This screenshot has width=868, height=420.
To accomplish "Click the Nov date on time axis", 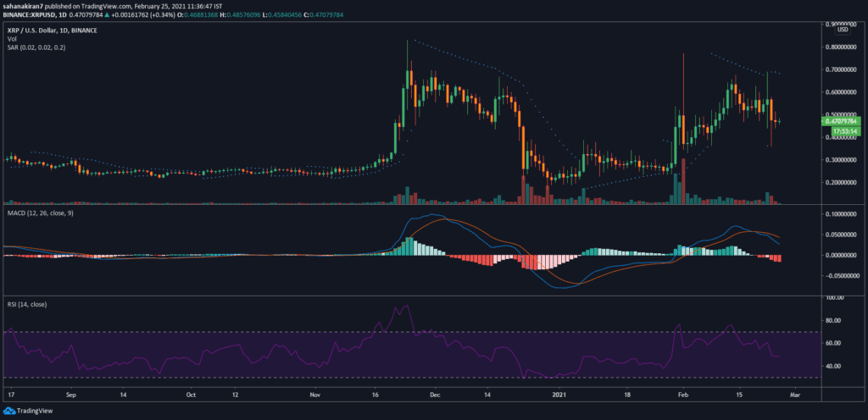I will [315, 395].
